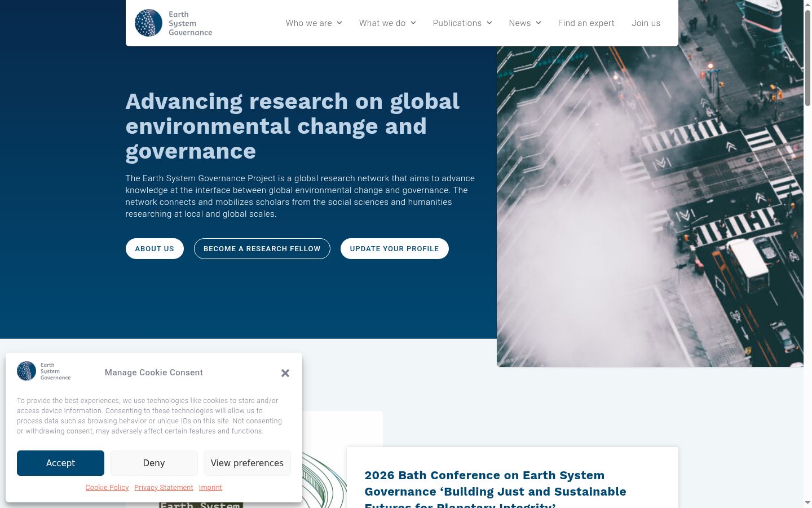This screenshot has width=812, height=508.
Task: Click the ABOUT US button
Action: point(155,249)
